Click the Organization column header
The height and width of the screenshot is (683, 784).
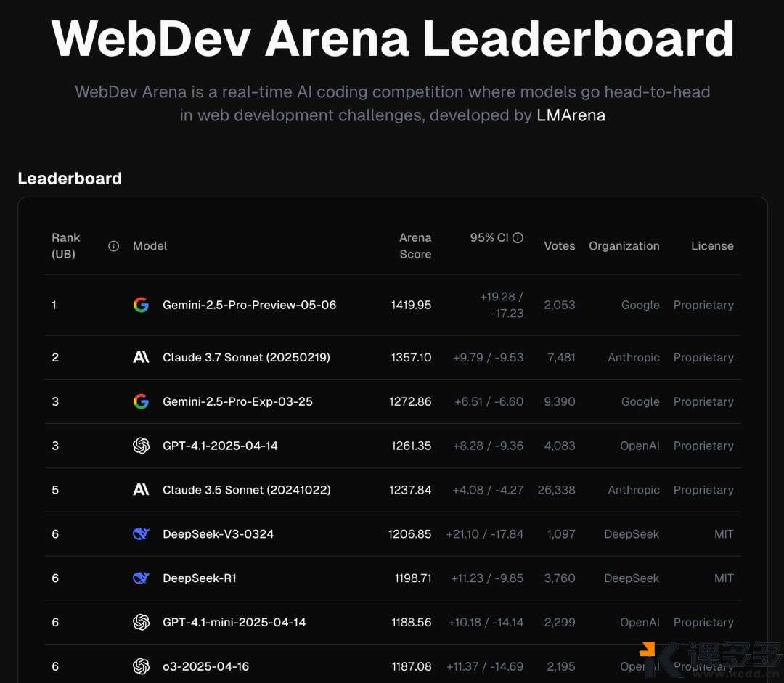pyautogui.click(x=624, y=246)
